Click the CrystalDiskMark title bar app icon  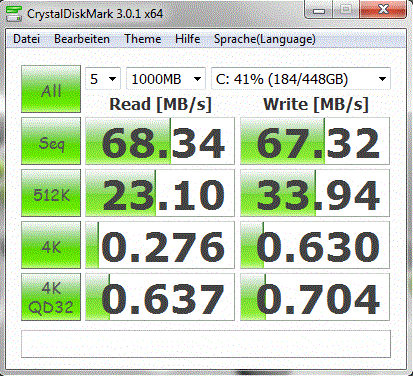tap(14, 13)
